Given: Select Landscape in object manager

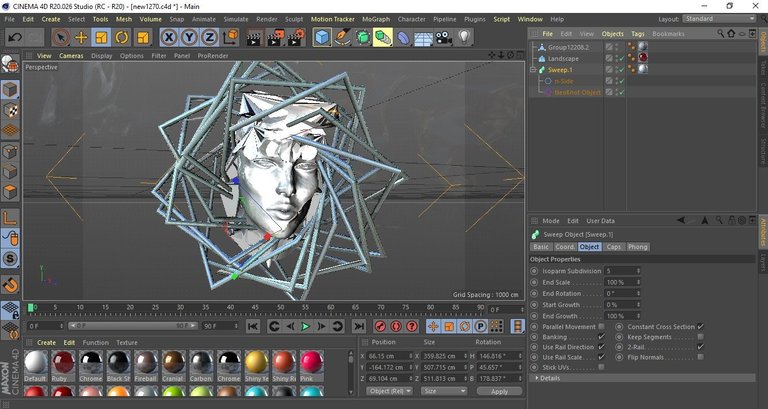Looking at the screenshot, I should (x=563, y=59).
